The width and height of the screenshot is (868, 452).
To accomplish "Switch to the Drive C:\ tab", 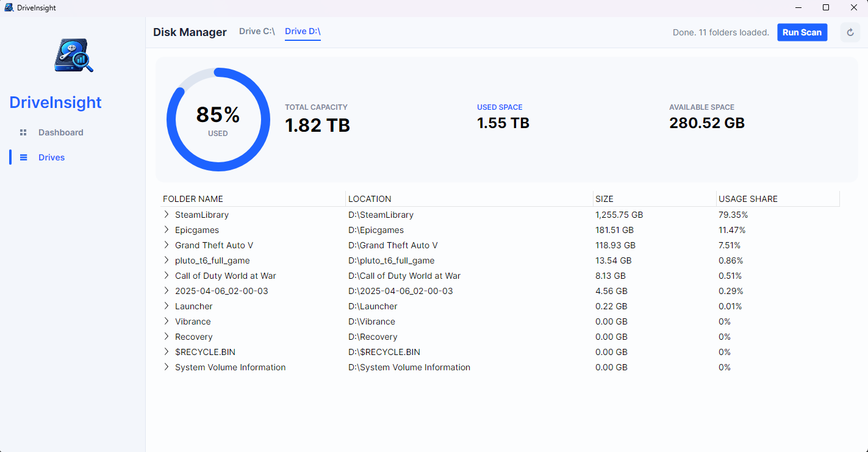I will click(256, 32).
